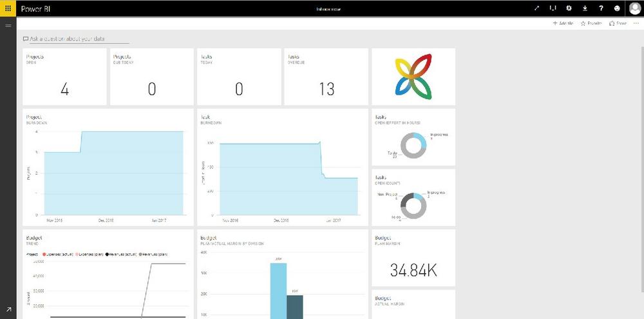The width and height of the screenshot is (644, 319).
Task: Click the Get Data arrow icon in the bottom-left corner
Action: [8, 309]
